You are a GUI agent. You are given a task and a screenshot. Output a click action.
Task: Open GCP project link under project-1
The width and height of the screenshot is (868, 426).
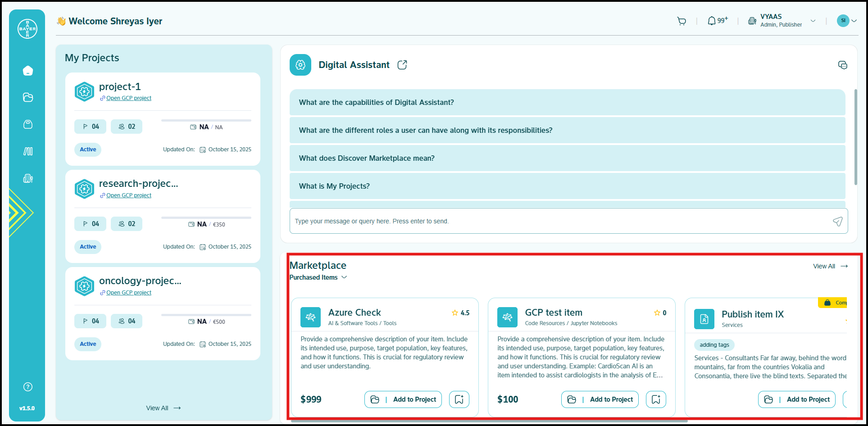point(128,98)
